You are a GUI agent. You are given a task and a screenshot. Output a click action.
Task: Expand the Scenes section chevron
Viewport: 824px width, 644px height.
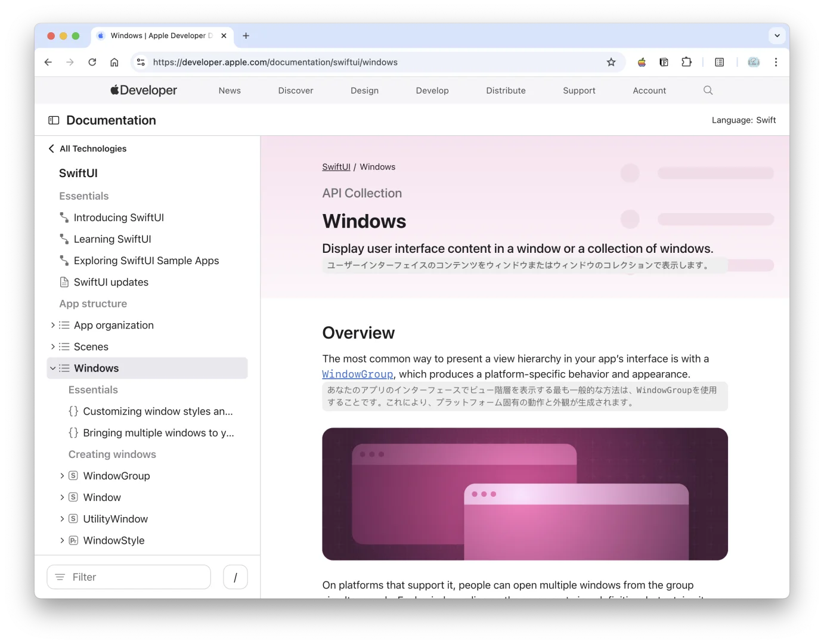(x=52, y=346)
